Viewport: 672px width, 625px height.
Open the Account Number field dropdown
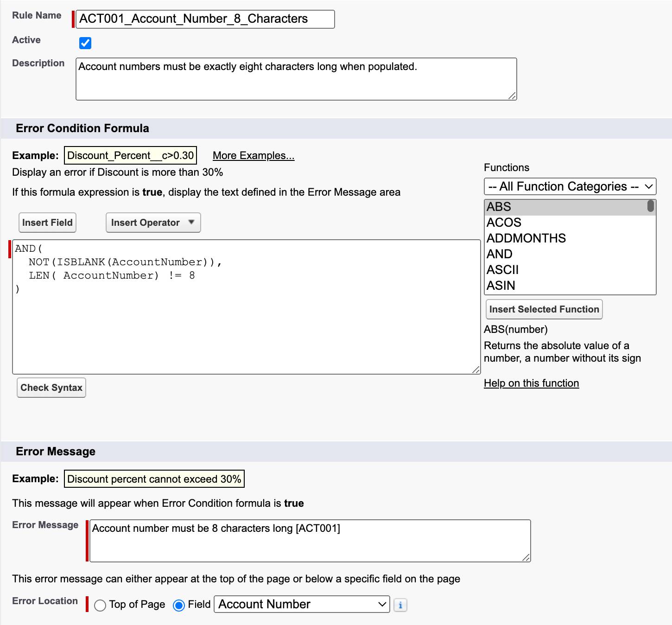(302, 604)
